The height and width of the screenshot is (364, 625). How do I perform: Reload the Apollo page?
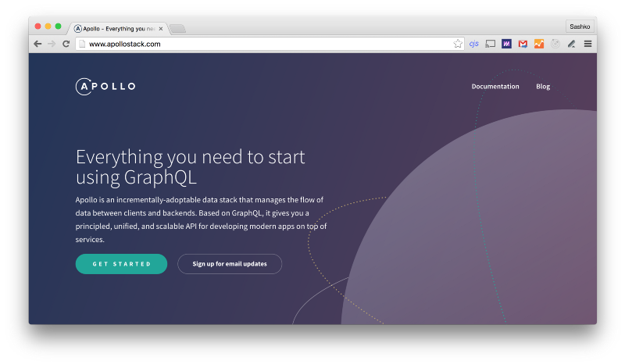point(66,44)
